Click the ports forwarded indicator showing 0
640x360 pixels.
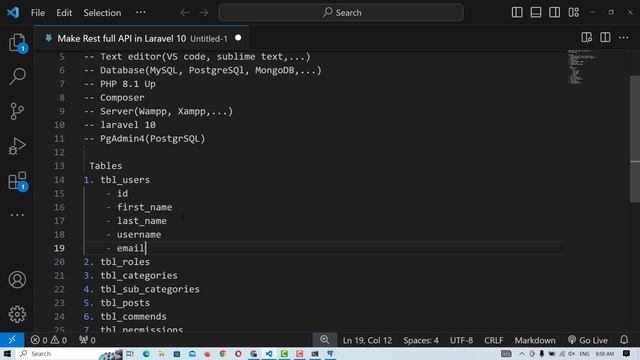point(87,340)
